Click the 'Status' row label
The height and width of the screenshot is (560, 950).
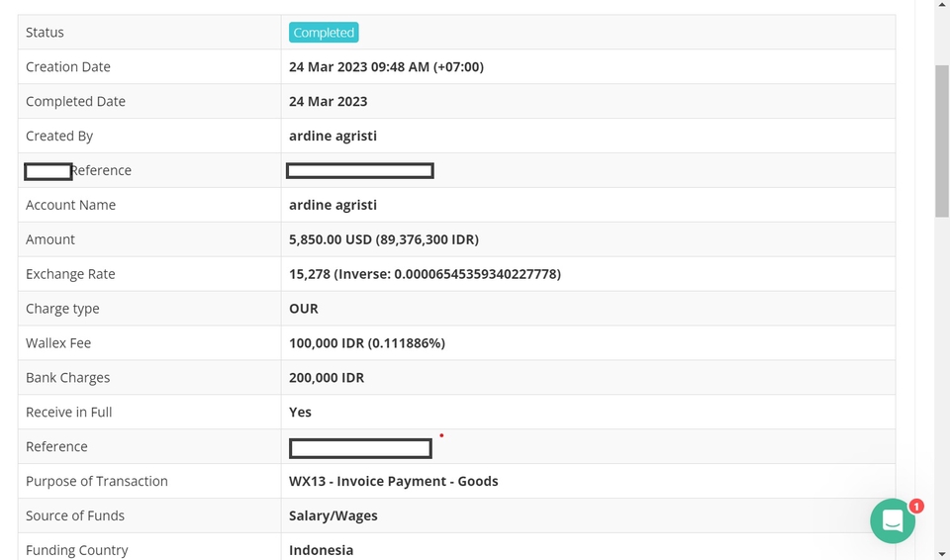pos(45,32)
